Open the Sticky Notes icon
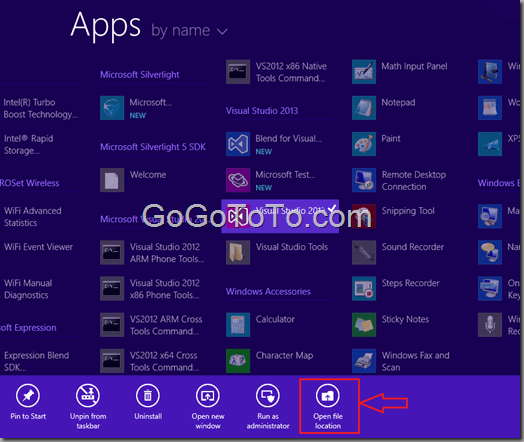The width and height of the screenshot is (524, 442). (364, 325)
